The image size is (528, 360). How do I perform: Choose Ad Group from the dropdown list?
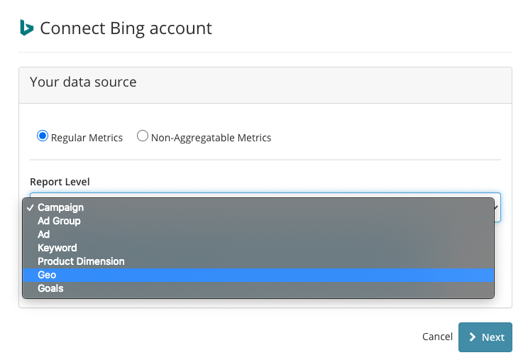(x=258, y=221)
